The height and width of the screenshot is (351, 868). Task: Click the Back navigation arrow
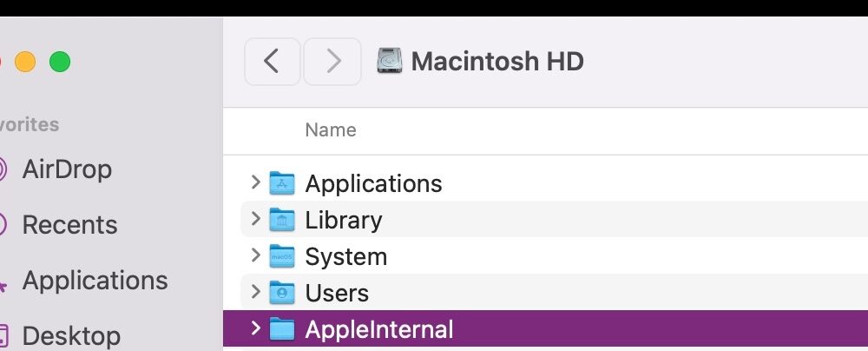[272, 62]
